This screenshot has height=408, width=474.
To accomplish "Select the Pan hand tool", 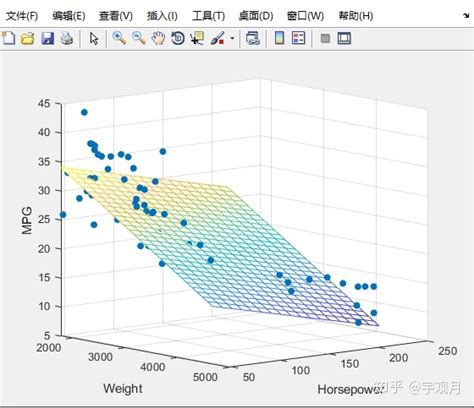I will click(158, 38).
